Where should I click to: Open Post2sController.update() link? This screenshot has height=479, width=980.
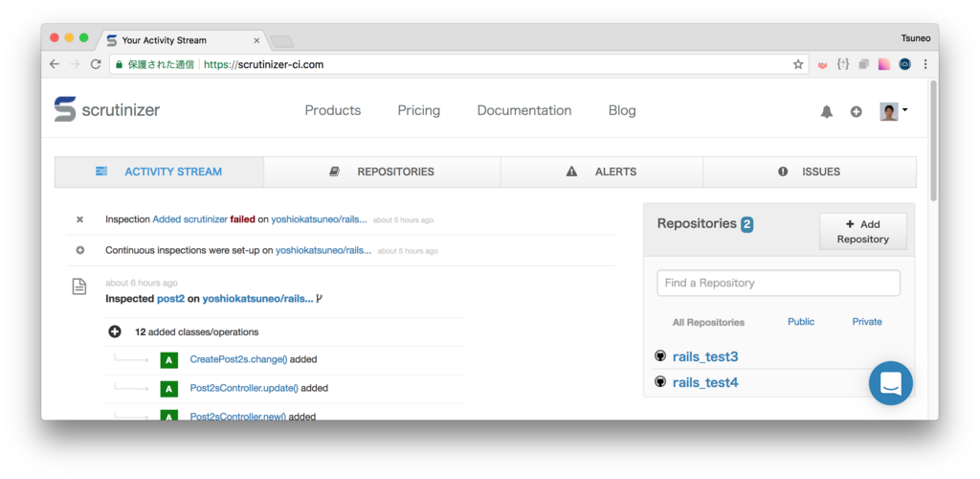pyautogui.click(x=244, y=388)
